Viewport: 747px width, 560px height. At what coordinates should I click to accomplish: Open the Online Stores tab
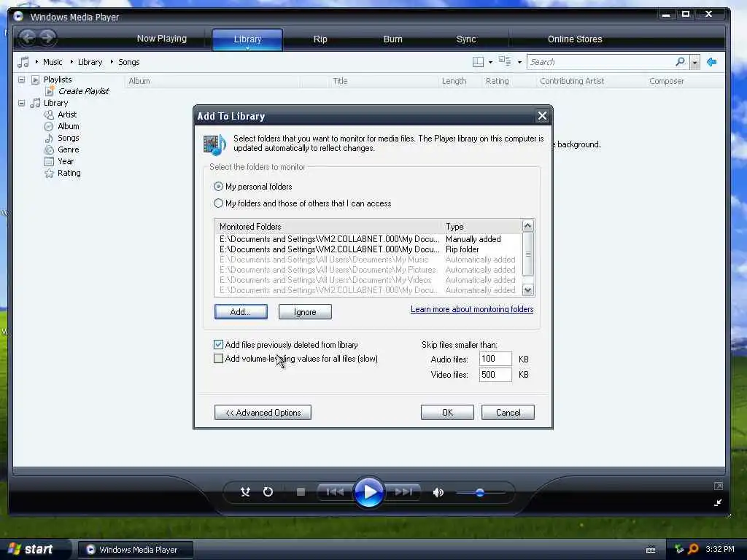pyautogui.click(x=575, y=39)
